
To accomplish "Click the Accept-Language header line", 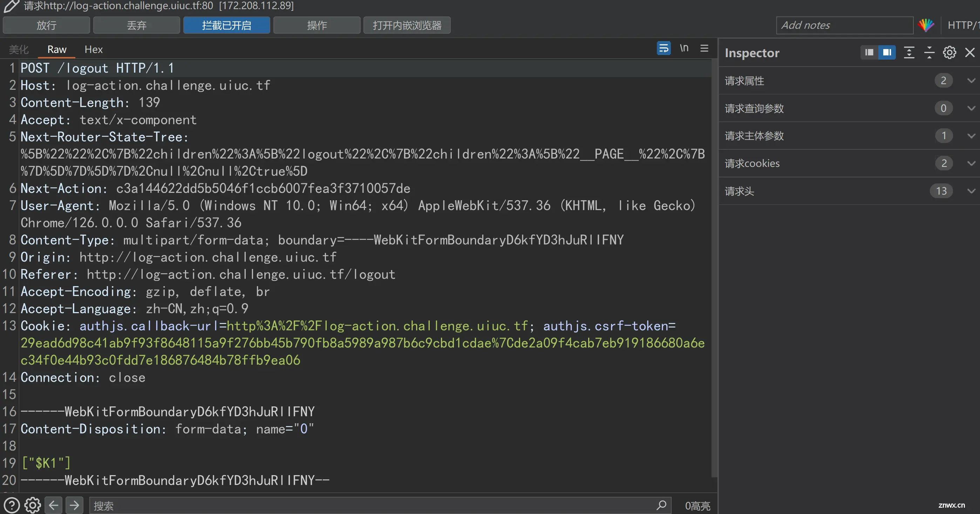I will click(134, 309).
